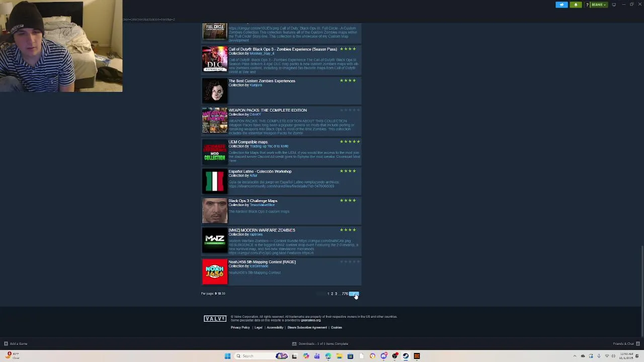
Task: Open Windows Start menu
Action: click(227, 356)
